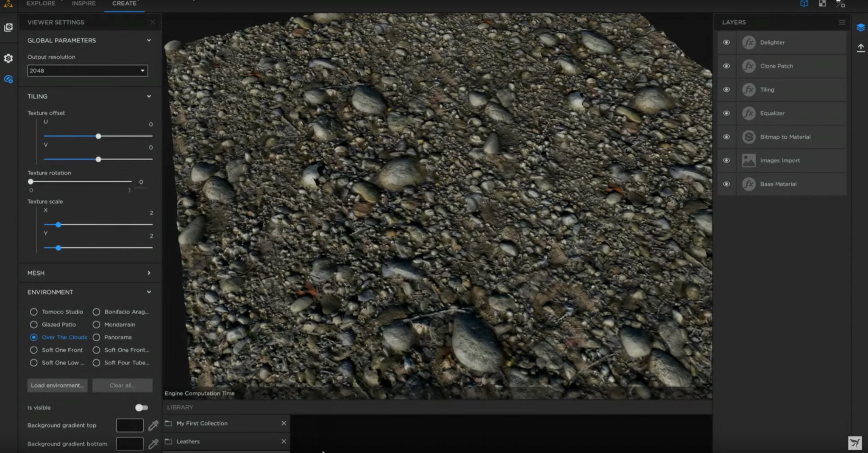This screenshot has width=868, height=453.
Task: Click the Texture scale Y slider
Action: tap(98, 248)
